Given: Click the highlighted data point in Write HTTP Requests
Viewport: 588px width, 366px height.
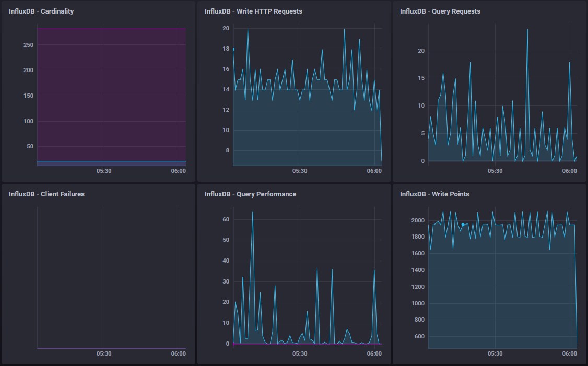Looking at the screenshot, I should click(233, 49).
